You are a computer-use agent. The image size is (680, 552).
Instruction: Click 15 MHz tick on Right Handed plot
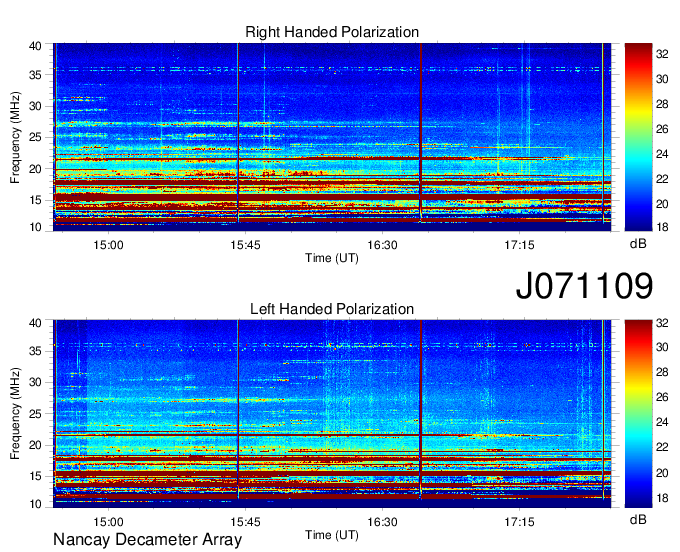35,200
